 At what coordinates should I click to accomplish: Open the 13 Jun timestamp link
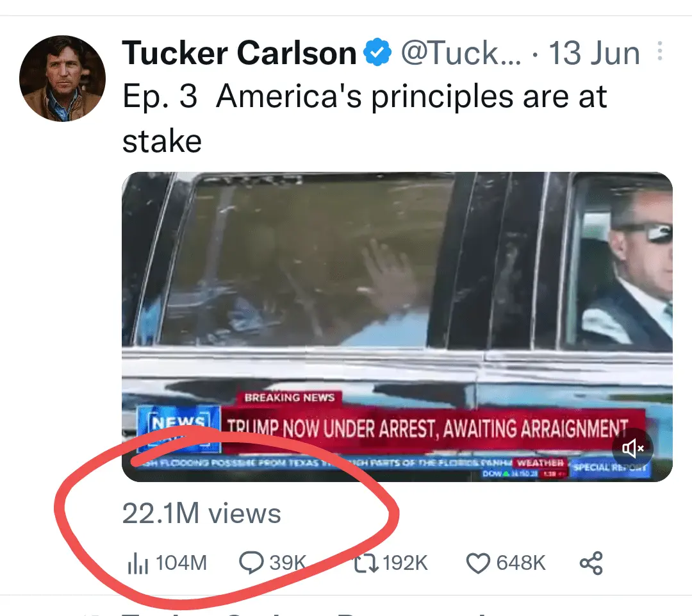click(x=594, y=54)
